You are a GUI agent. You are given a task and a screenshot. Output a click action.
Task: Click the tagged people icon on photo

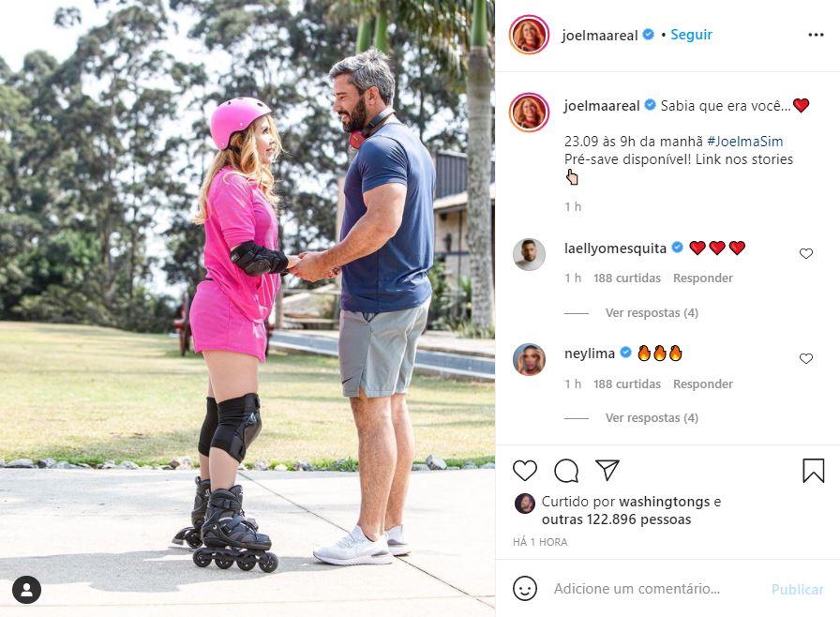click(27, 590)
